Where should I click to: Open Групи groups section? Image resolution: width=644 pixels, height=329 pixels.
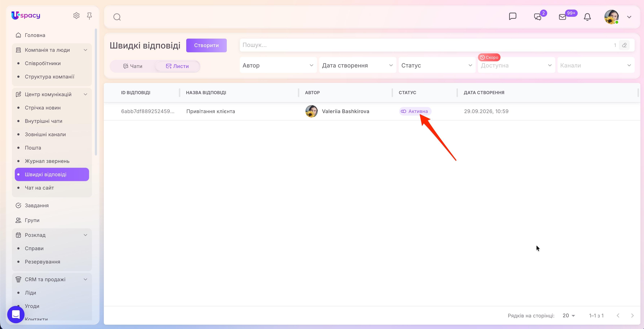click(x=32, y=220)
